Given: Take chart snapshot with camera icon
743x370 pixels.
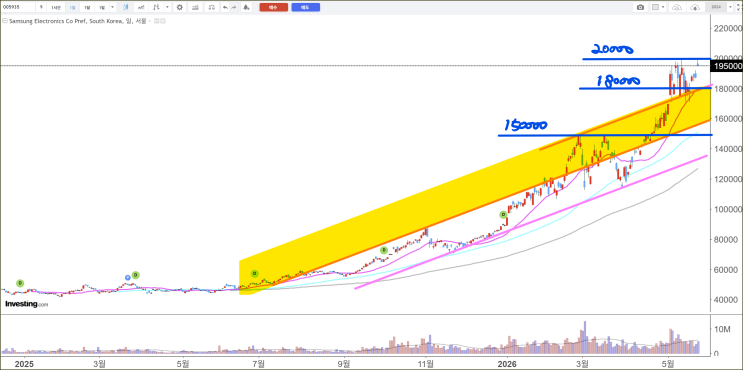Looking at the screenshot, I should (640, 7).
